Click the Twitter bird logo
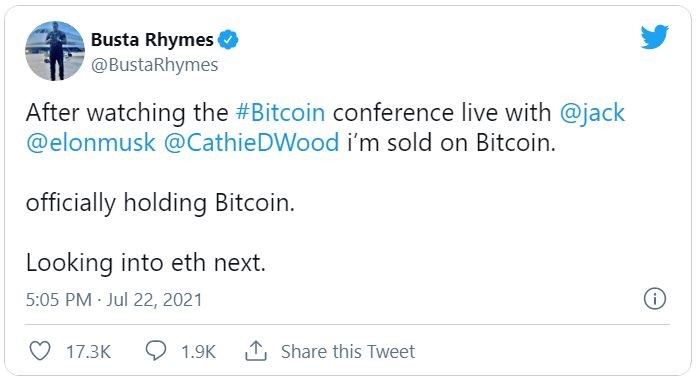698x382 pixels. [x=654, y=37]
